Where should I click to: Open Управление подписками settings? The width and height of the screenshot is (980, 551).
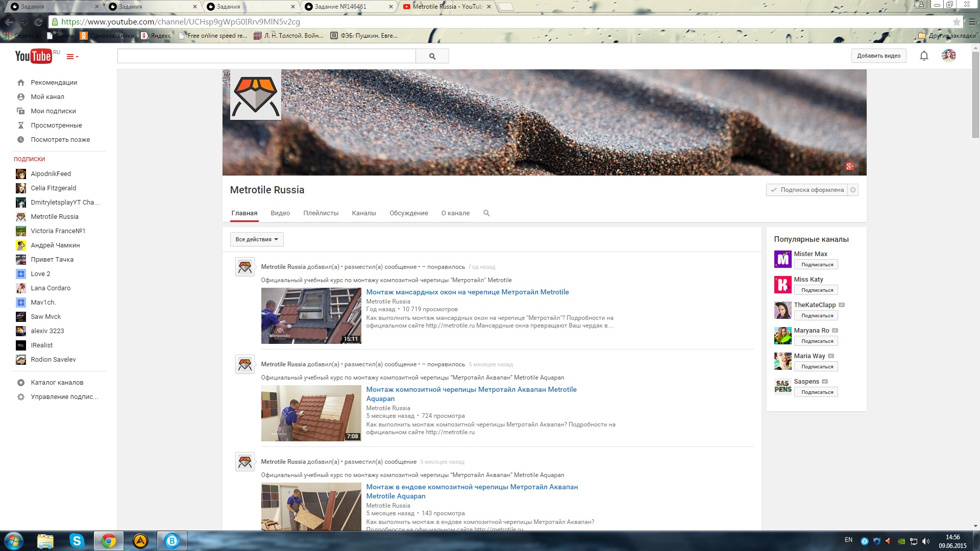point(64,397)
